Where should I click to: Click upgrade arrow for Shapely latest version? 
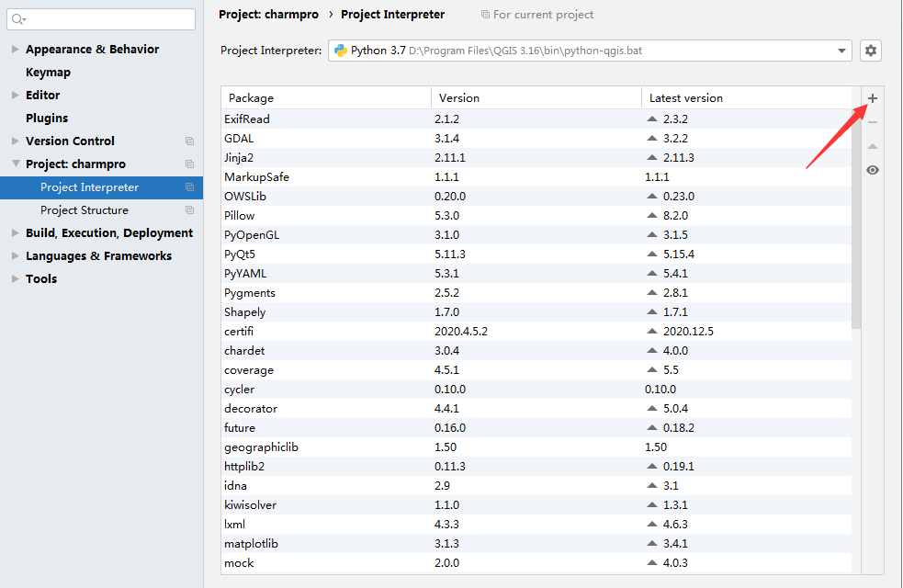pyautogui.click(x=652, y=312)
